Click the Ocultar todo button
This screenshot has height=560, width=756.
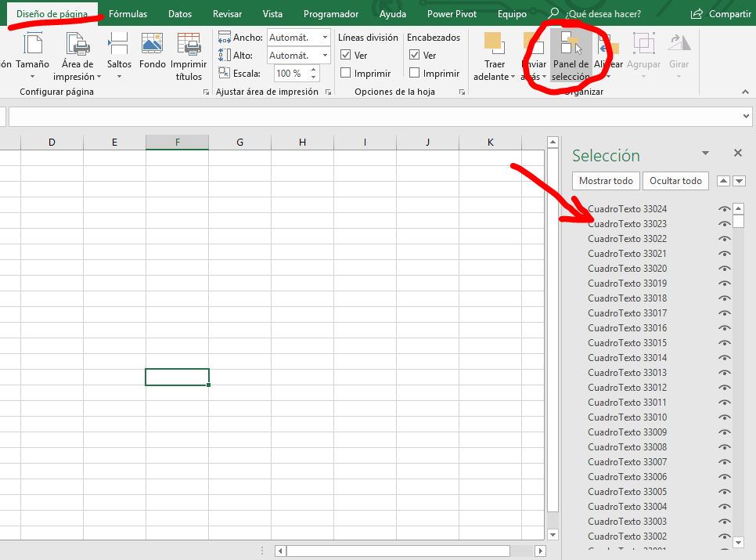coord(675,181)
